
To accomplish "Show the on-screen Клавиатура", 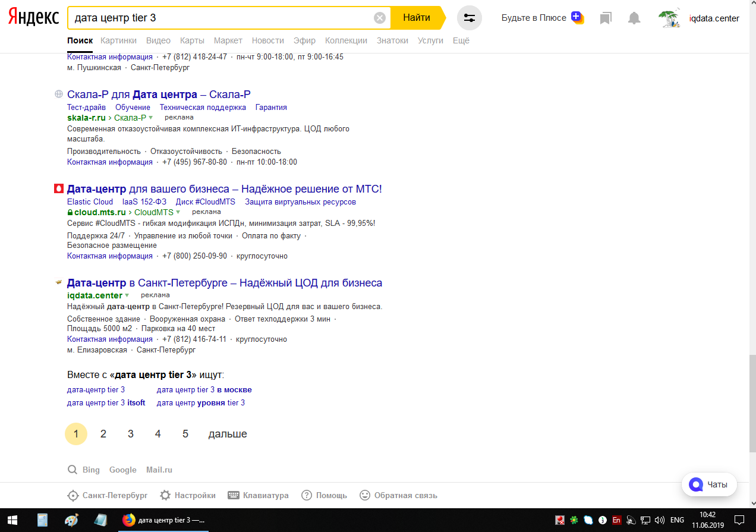I will tap(258, 495).
